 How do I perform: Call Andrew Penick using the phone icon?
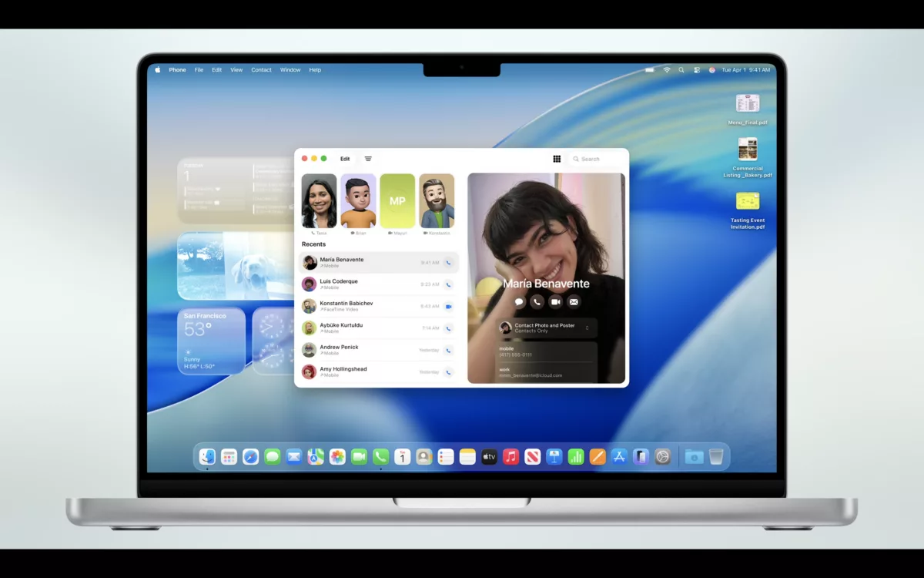click(449, 350)
